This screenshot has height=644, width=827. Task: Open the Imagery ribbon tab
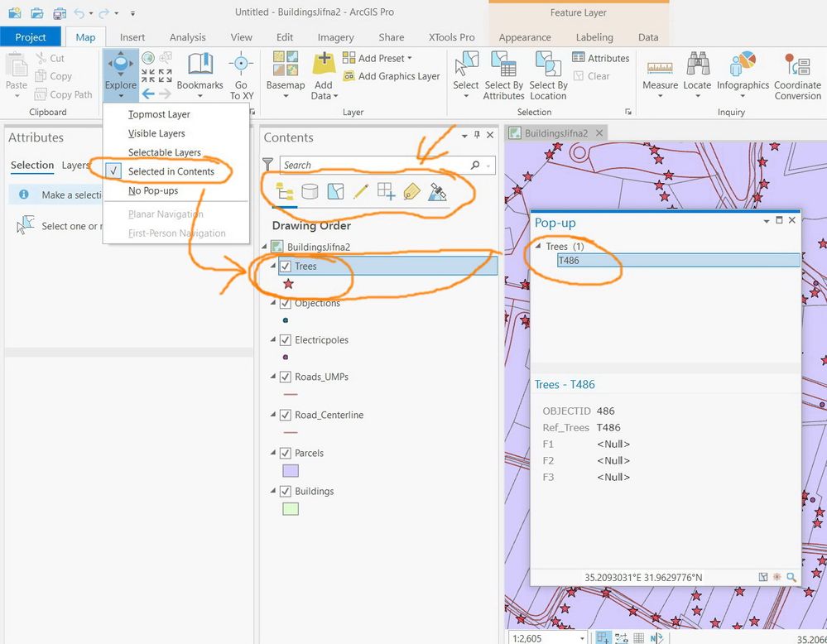pyautogui.click(x=335, y=37)
